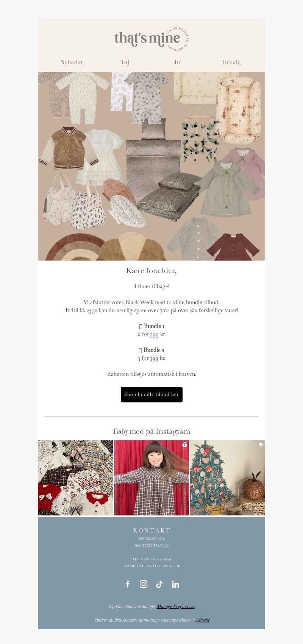
Task: Click the that's mine logo
Action: pos(151,38)
